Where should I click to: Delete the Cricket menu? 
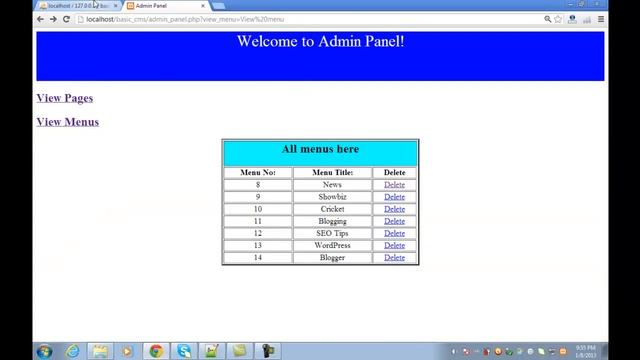394,209
